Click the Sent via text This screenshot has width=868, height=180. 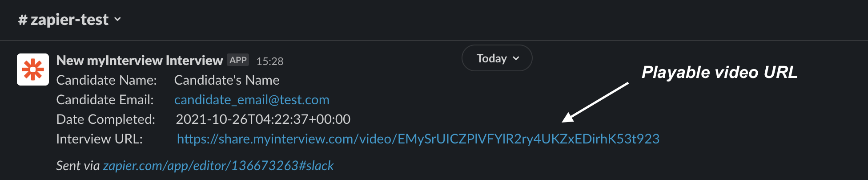coord(78,166)
